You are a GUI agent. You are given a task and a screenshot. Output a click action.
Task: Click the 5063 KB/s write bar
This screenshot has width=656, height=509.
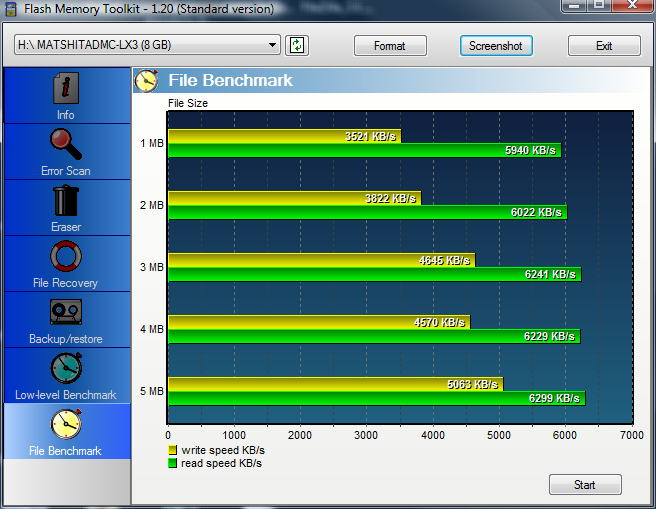tap(336, 384)
